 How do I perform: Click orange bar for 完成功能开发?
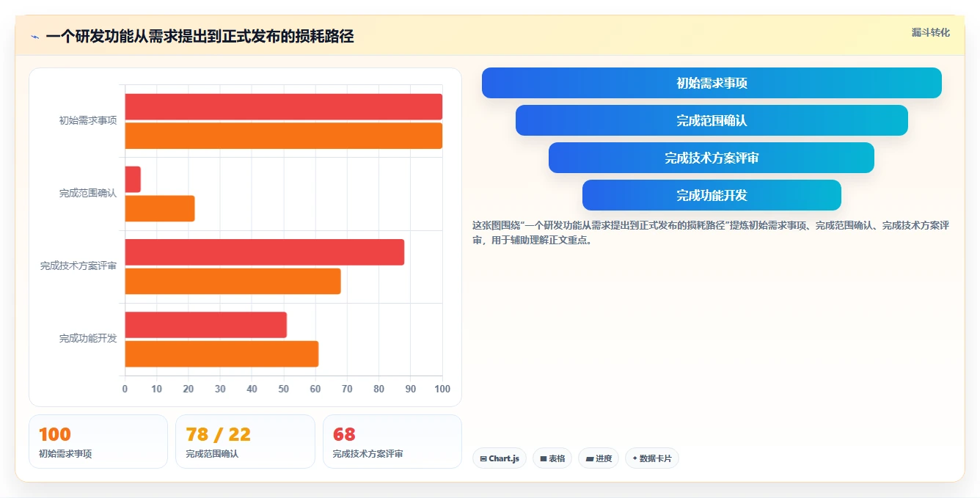[x=222, y=354]
